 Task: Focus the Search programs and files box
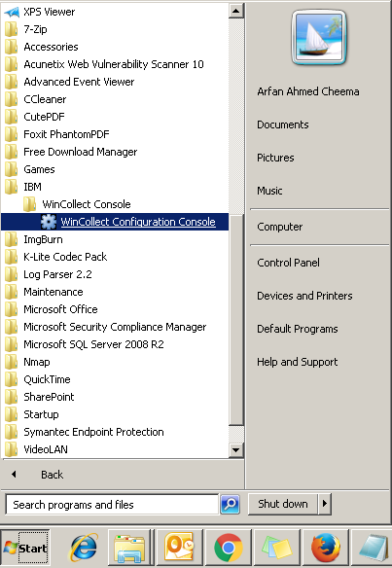pos(112,504)
